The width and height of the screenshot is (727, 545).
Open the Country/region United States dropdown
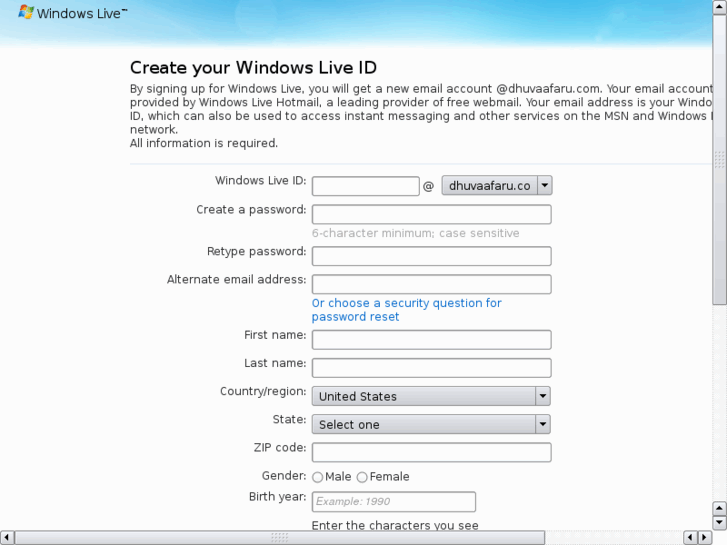coord(431,396)
